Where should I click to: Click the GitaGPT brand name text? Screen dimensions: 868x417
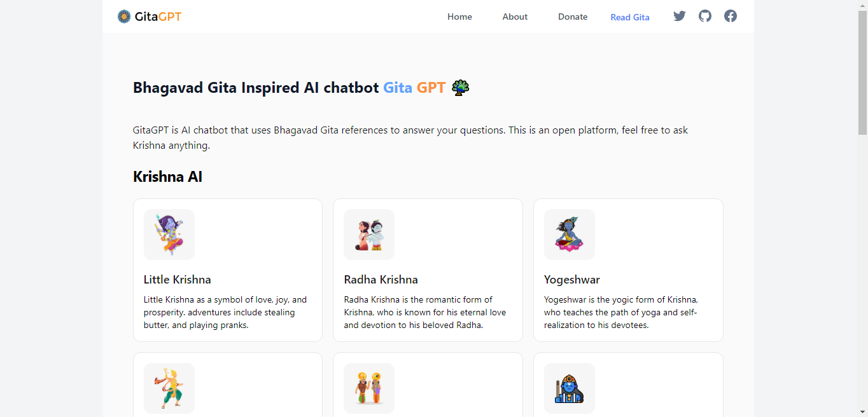pos(158,17)
